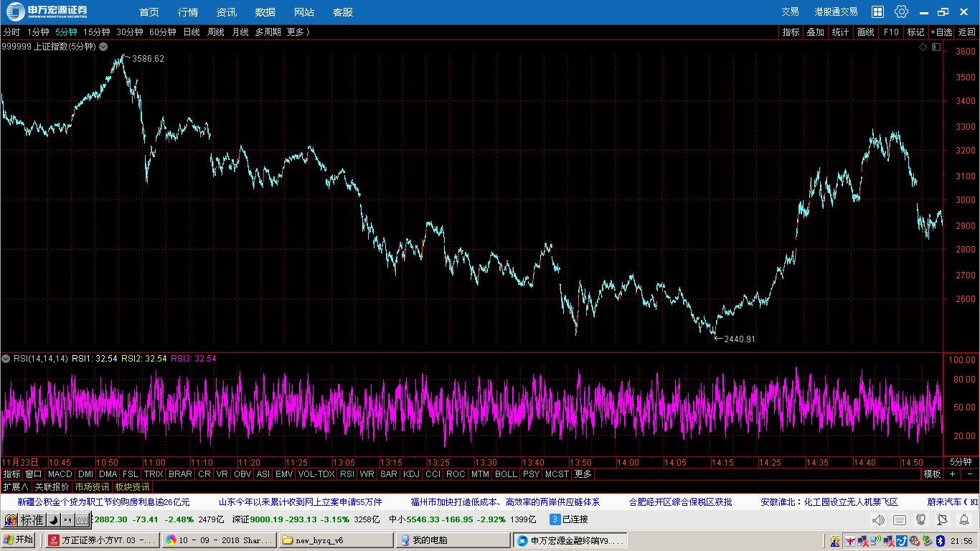The height and width of the screenshot is (551, 980).
Task: Open the 板块资讯 tab
Action: [132, 487]
